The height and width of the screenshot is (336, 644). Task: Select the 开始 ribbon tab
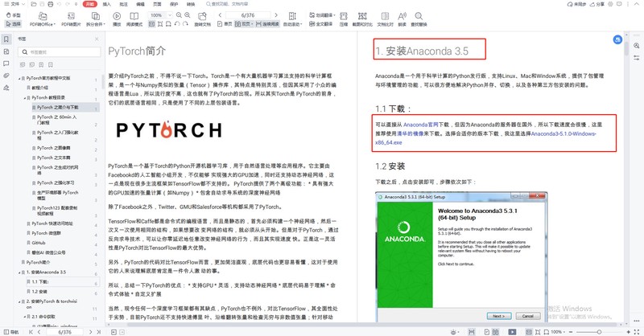click(x=90, y=4)
